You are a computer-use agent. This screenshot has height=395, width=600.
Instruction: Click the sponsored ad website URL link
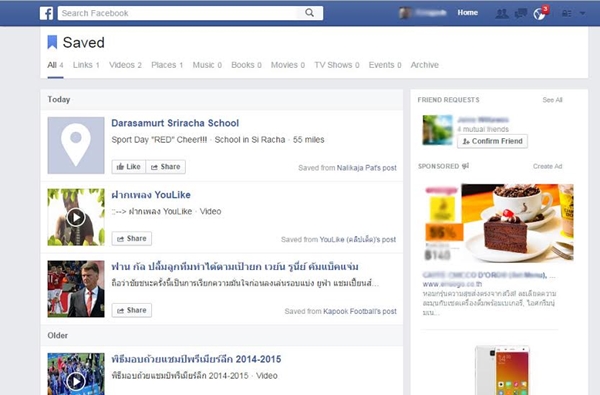(452, 284)
